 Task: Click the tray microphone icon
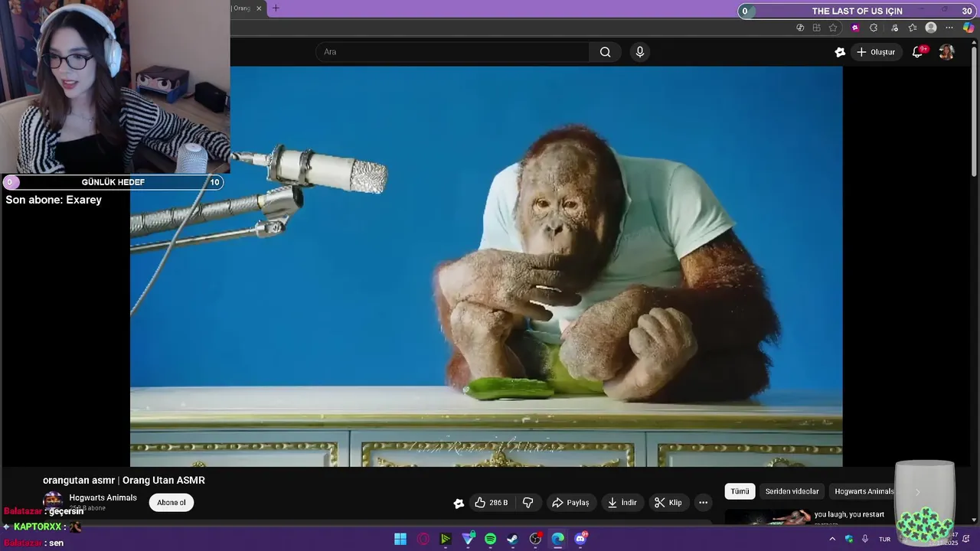tap(865, 539)
